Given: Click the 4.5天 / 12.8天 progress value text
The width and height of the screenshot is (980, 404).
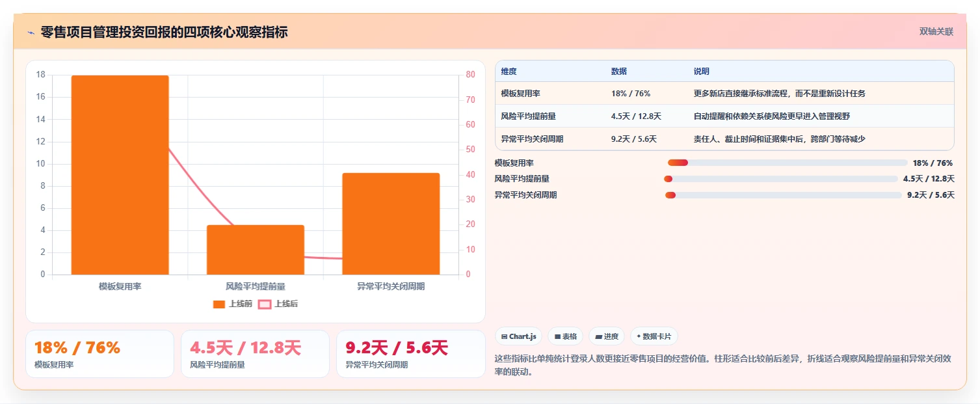Looking at the screenshot, I should point(929,179).
